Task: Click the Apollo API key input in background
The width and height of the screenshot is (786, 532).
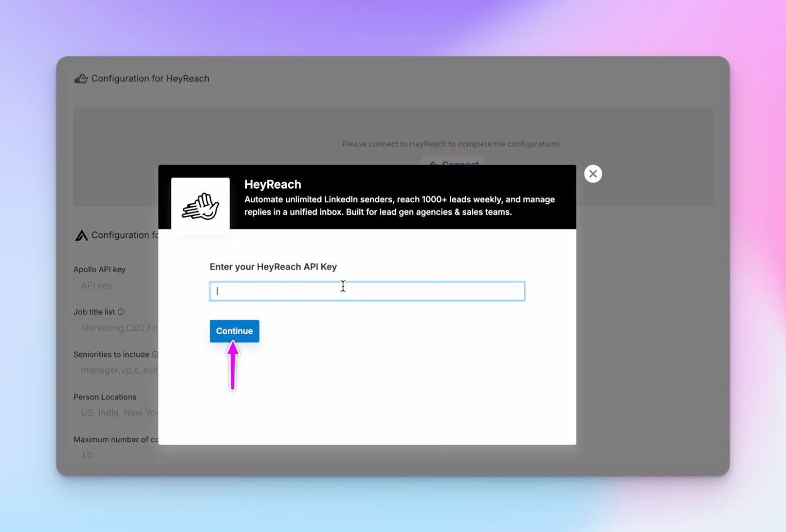Action: tap(116, 286)
